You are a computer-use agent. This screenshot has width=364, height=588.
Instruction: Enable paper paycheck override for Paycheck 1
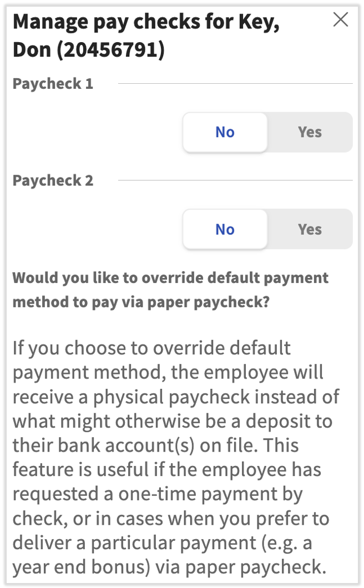pos(310,132)
